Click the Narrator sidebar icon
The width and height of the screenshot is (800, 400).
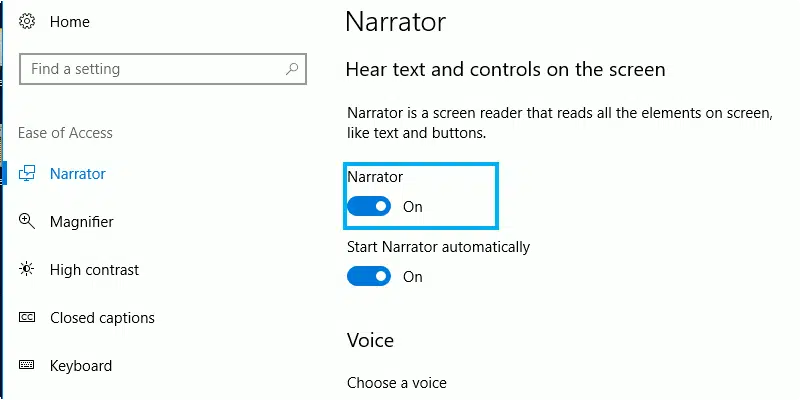click(x=27, y=174)
